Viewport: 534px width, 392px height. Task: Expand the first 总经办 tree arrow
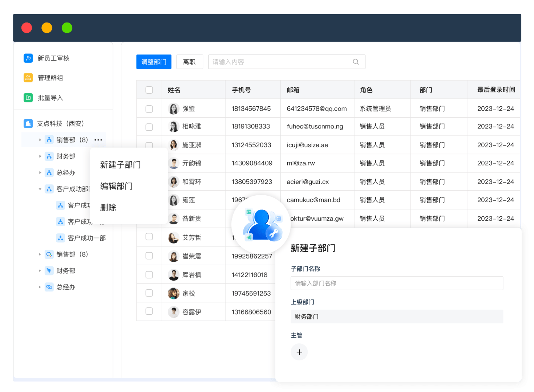(40, 173)
